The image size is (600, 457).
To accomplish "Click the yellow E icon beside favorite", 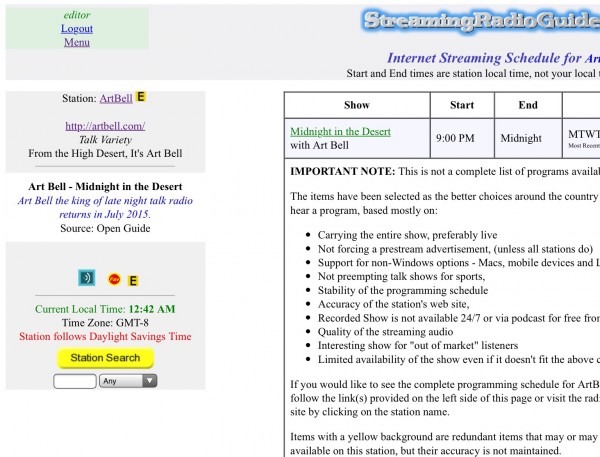I will 133,281.
